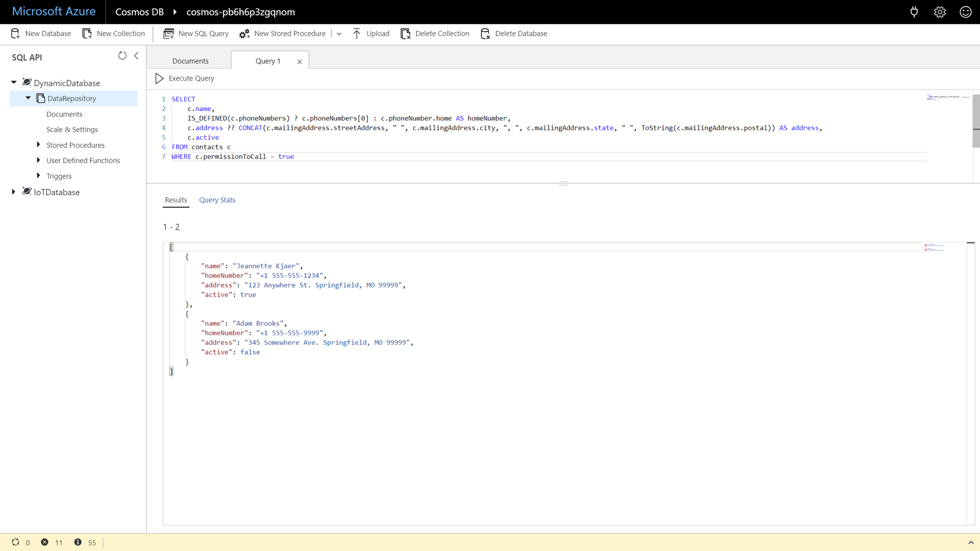
Task: Click Scale and Settings option
Action: coord(72,129)
